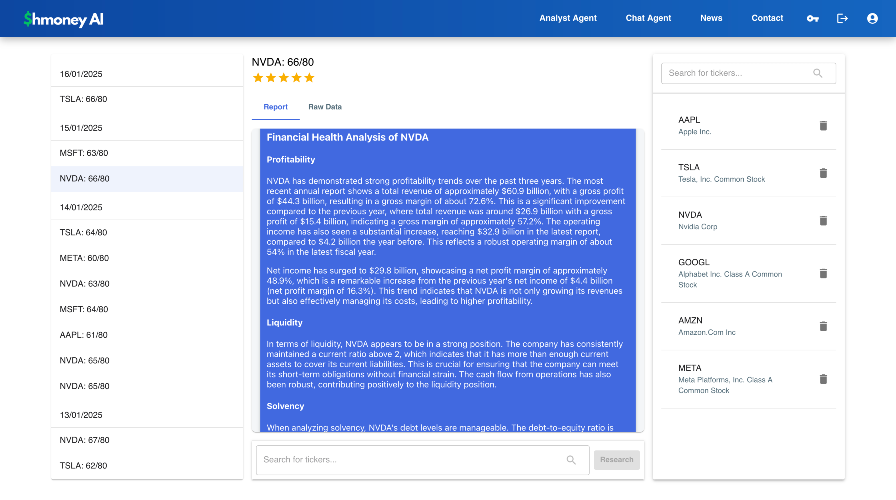Viewport: 896px width, 500px height.
Task: Focus the watchlist 'Search for tickers' field
Action: click(749, 73)
